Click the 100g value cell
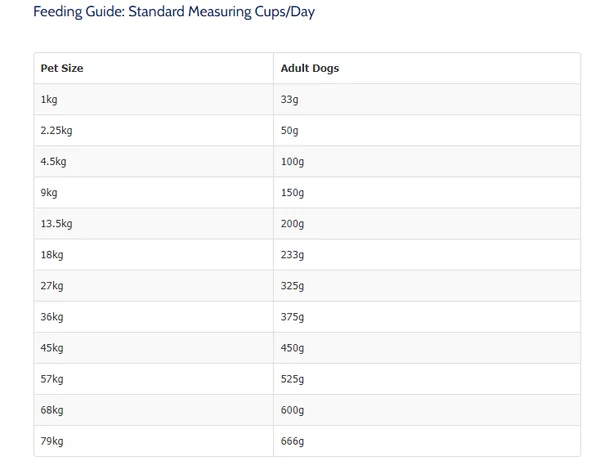 coord(293,161)
